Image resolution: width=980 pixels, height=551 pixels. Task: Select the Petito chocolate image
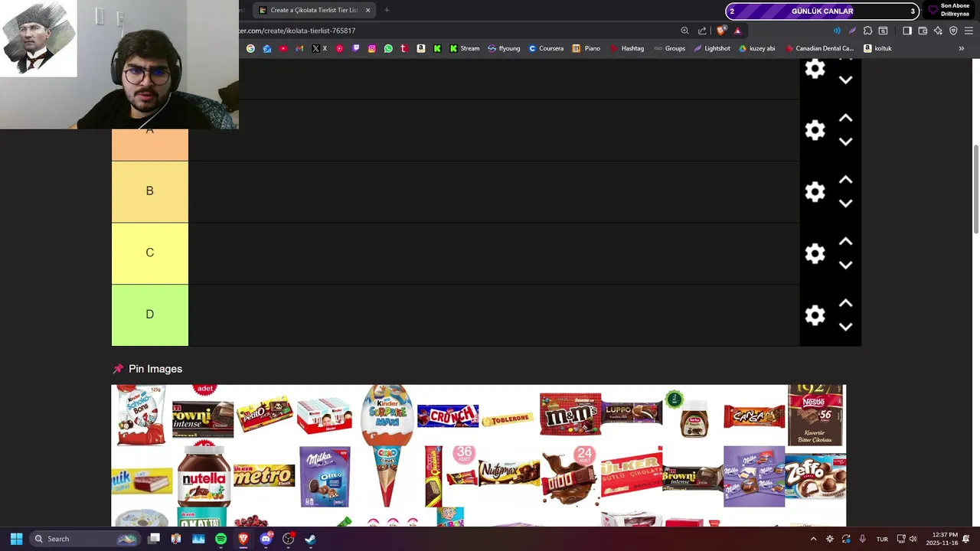click(x=264, y=414)
